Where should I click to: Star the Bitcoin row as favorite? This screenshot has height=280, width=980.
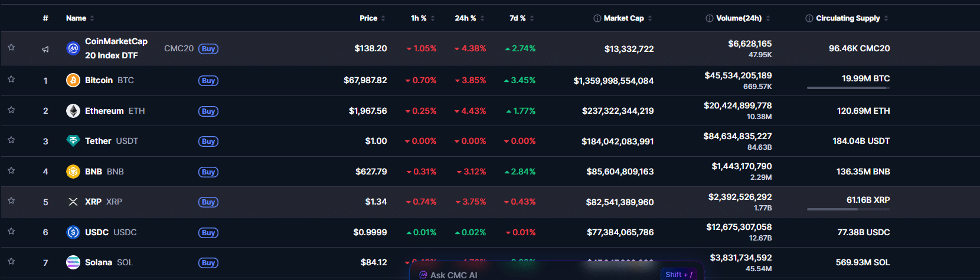tap(11, 79)
